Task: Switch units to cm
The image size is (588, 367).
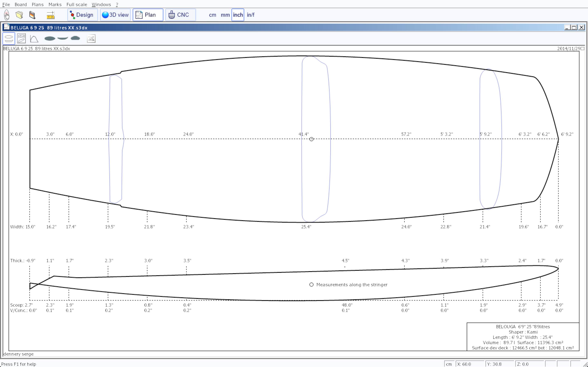Action: pos(212,15)
